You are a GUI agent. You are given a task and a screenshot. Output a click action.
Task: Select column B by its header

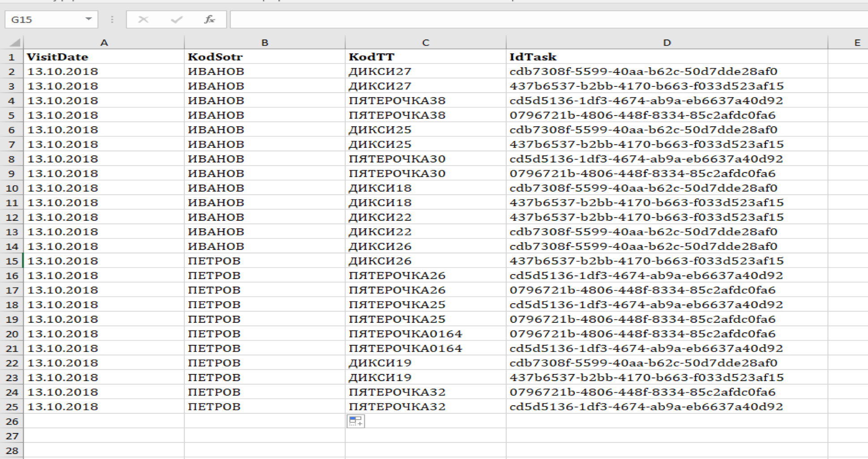(265, 43)
